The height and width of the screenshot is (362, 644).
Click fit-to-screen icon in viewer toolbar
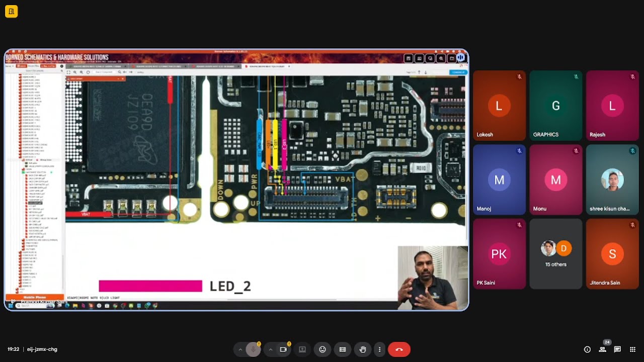[x=68, y=72]
